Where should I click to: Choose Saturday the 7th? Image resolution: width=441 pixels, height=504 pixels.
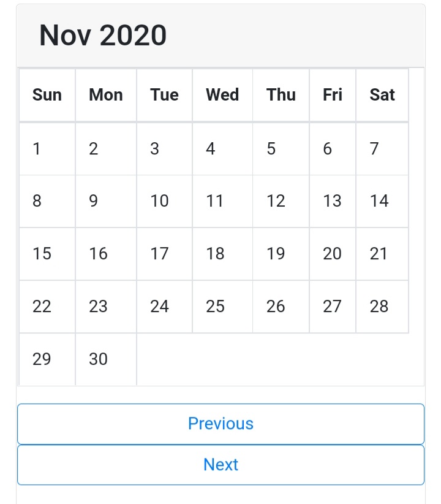pos(374,149)
